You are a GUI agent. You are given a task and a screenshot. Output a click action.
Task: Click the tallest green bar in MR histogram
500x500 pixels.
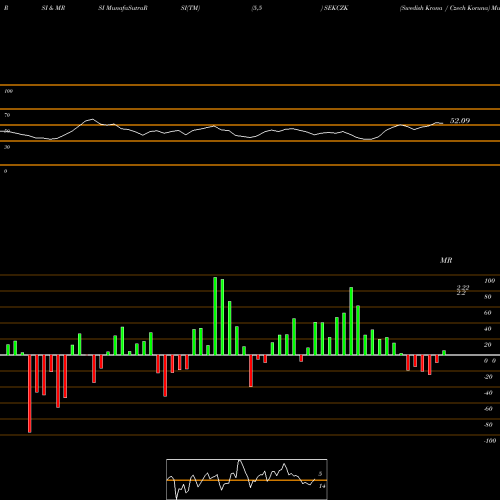(x=215, y=316)
